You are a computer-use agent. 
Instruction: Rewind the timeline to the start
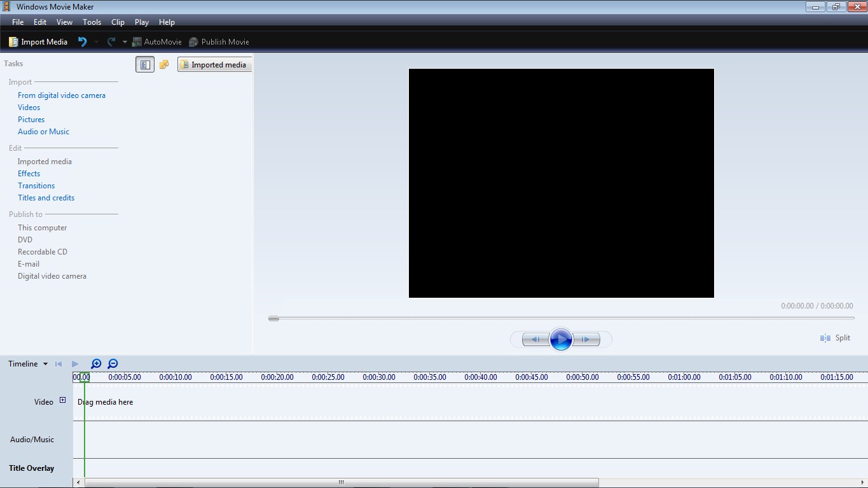point(59,364)
